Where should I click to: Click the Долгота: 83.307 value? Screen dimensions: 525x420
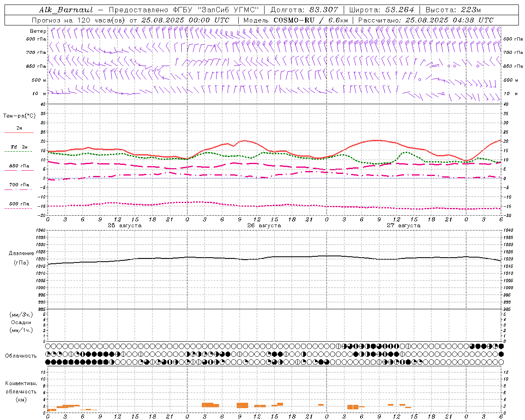(x=304, y=10)
